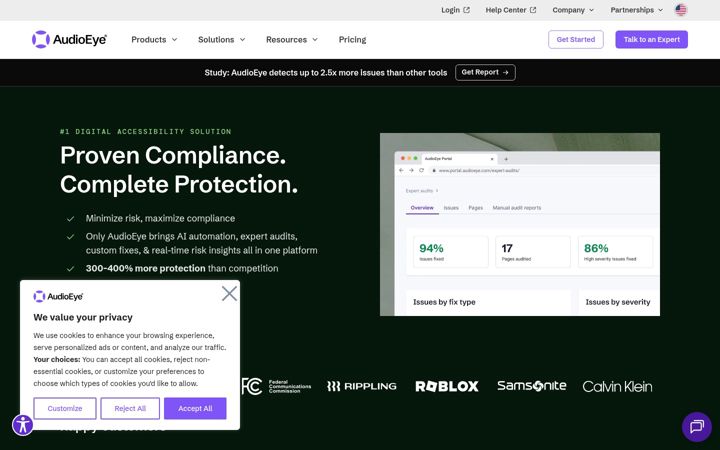Viewport: 720px width, 450px height.
Task: Open the Pricing page
Action: (352, 39)
